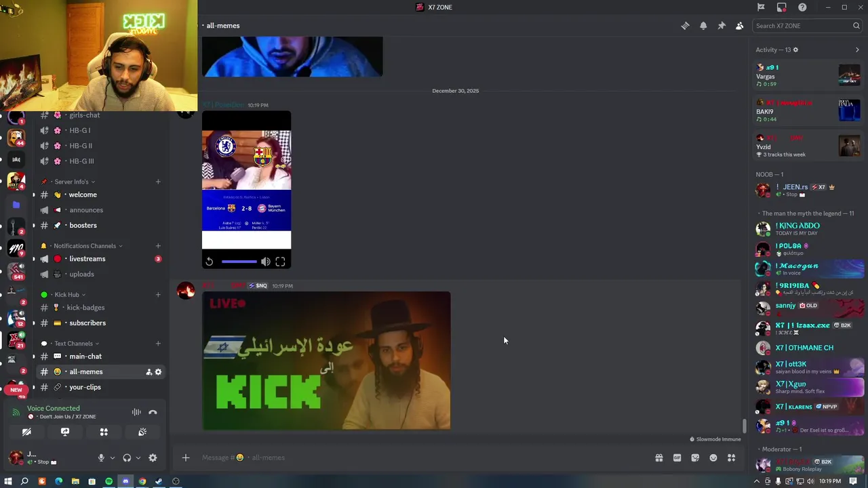868x488 pixels.
Task: Open the Vargas activity card
Action: pyautogui.click(x=808, y=75)
